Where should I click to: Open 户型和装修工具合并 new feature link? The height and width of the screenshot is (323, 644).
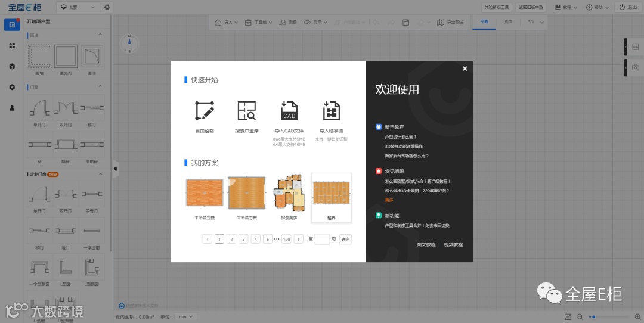(x=417, y=226)
